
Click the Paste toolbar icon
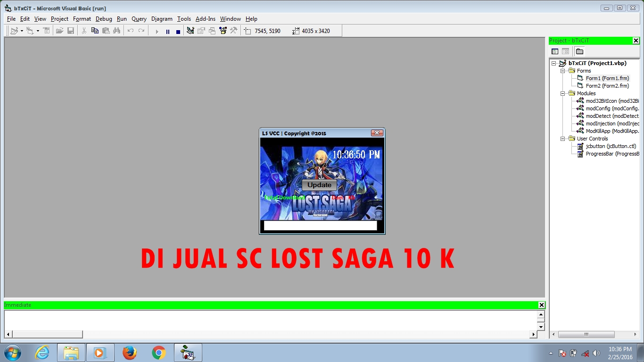coord(106,31)
